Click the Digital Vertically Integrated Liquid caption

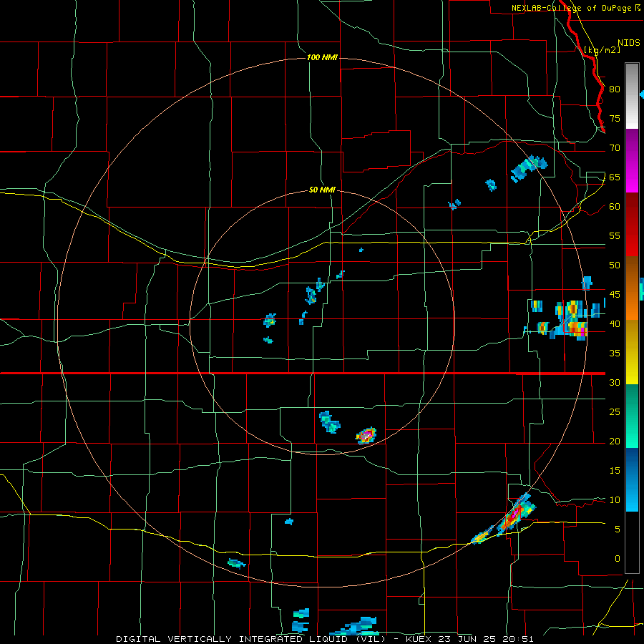(324, 639)
